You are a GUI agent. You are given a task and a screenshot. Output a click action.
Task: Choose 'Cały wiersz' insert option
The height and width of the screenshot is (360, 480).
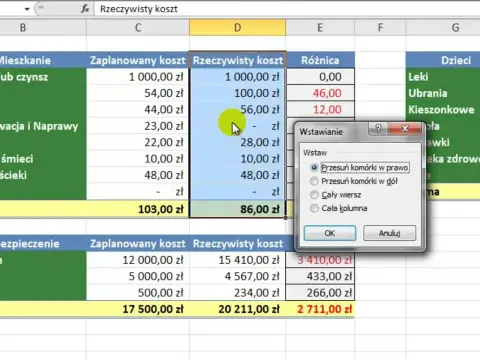click(x=336, y=195)
